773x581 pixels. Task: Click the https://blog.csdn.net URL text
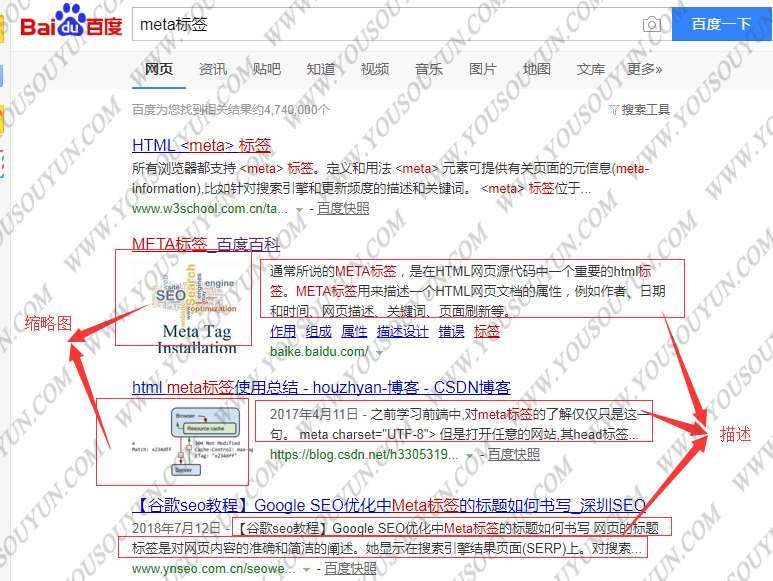364,454
